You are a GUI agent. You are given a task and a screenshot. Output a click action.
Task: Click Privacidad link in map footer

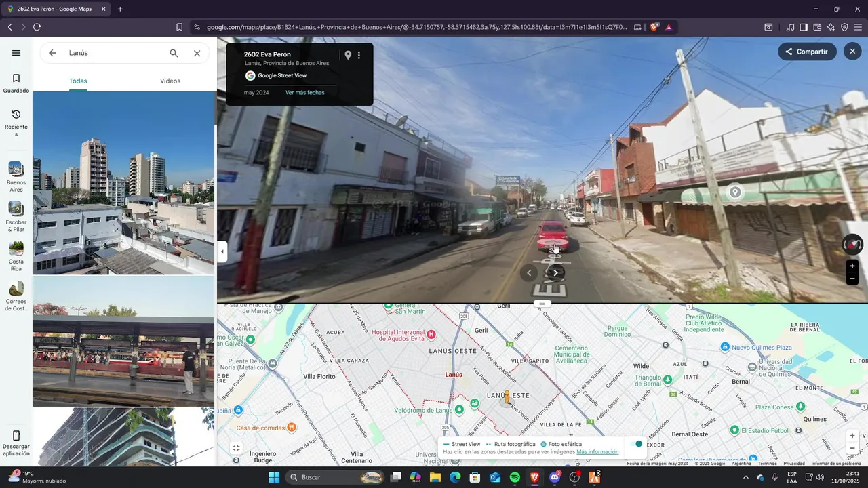[794, 464]
